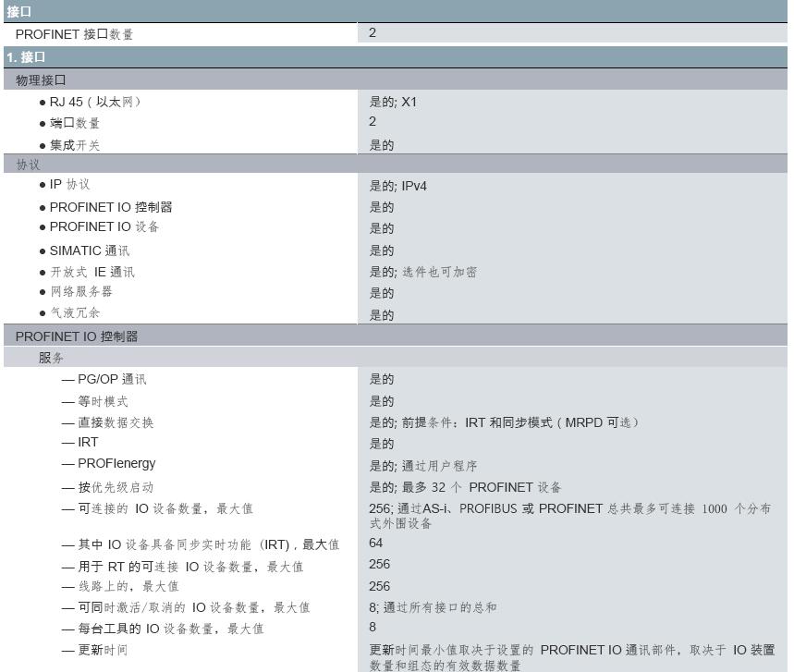The image size is (794, 672).
Task: Select the "是的" value for 网络服务器
Action: [382, 293]
